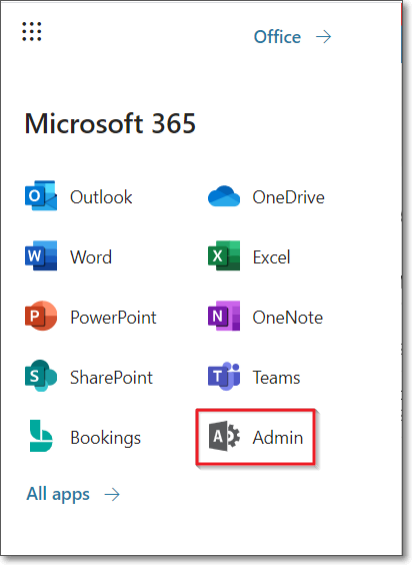Close the app launcher waffle icon
The height and width of the screenshot is (565, 412).
point(32,32)
